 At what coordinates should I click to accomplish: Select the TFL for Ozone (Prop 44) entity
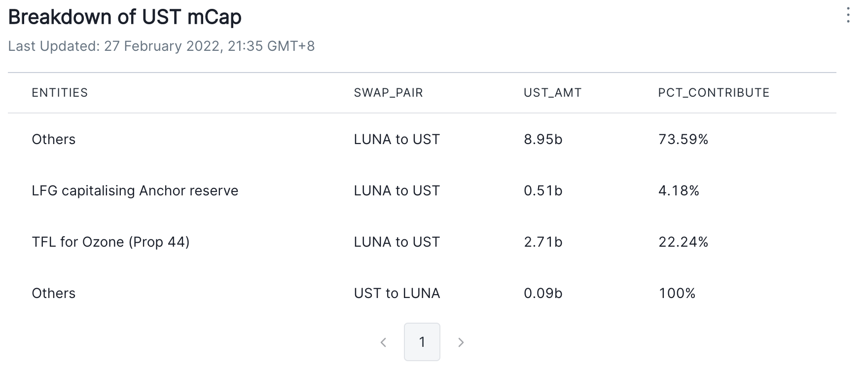tap(110, 242)
